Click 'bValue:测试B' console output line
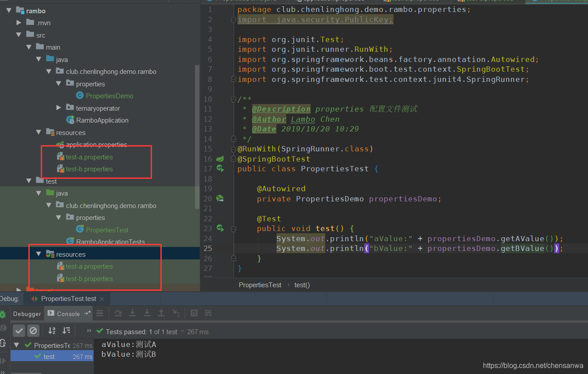 129,354
